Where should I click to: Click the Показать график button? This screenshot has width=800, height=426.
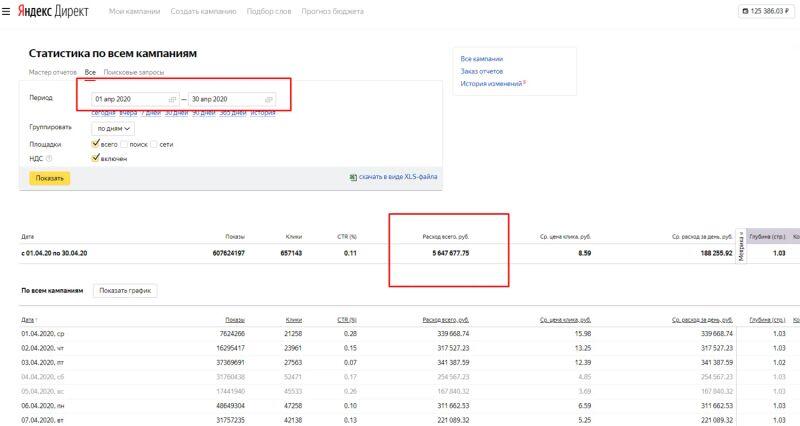[x=125, y=290]
